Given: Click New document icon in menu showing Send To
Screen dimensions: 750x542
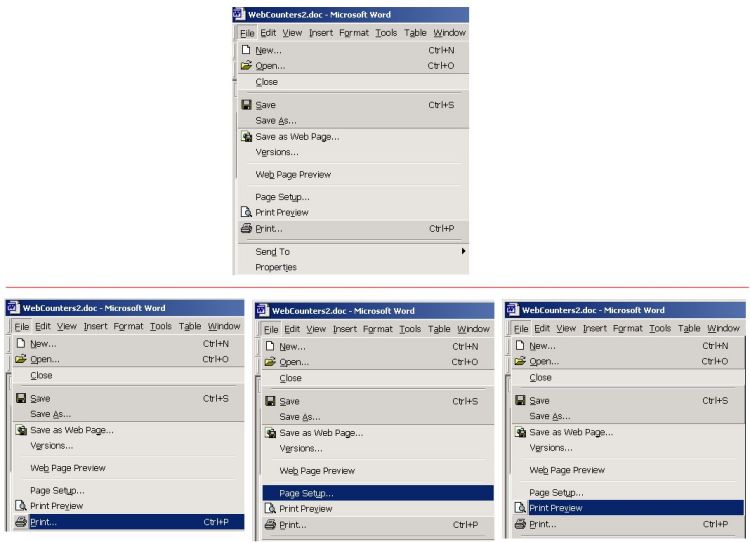Looking at the screenshot, I should click(245, 50).
